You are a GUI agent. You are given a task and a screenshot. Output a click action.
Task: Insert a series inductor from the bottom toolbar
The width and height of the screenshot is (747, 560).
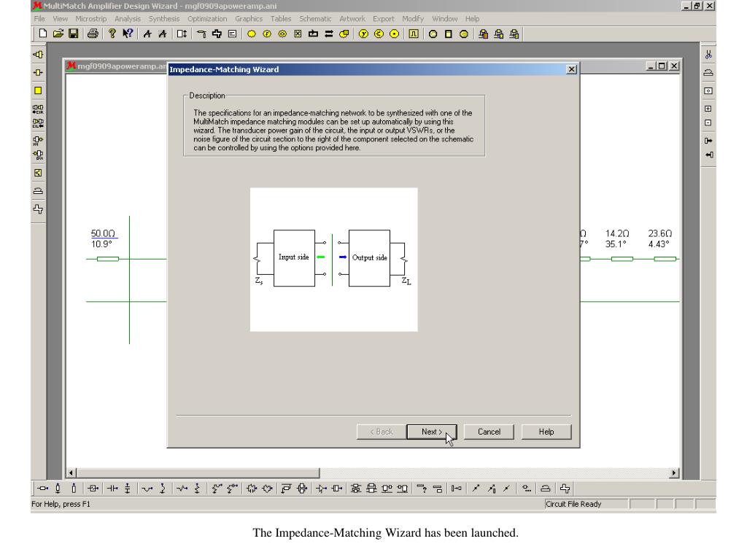pyautogui.click(x=147, y=489)
